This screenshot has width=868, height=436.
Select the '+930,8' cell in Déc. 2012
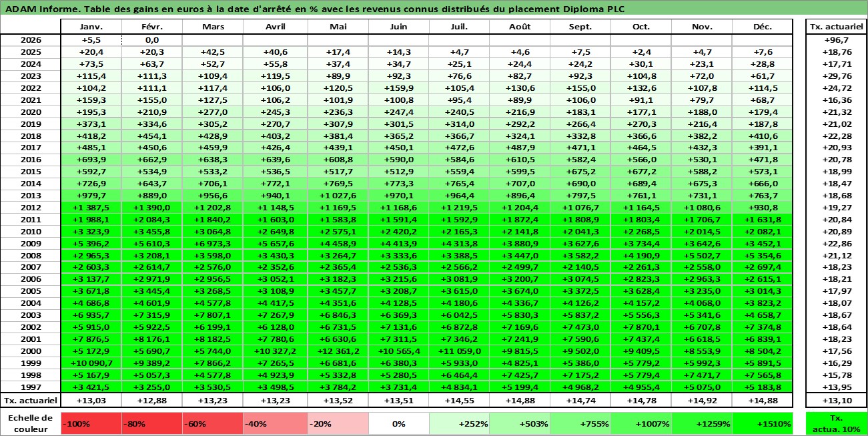point(763,208)
